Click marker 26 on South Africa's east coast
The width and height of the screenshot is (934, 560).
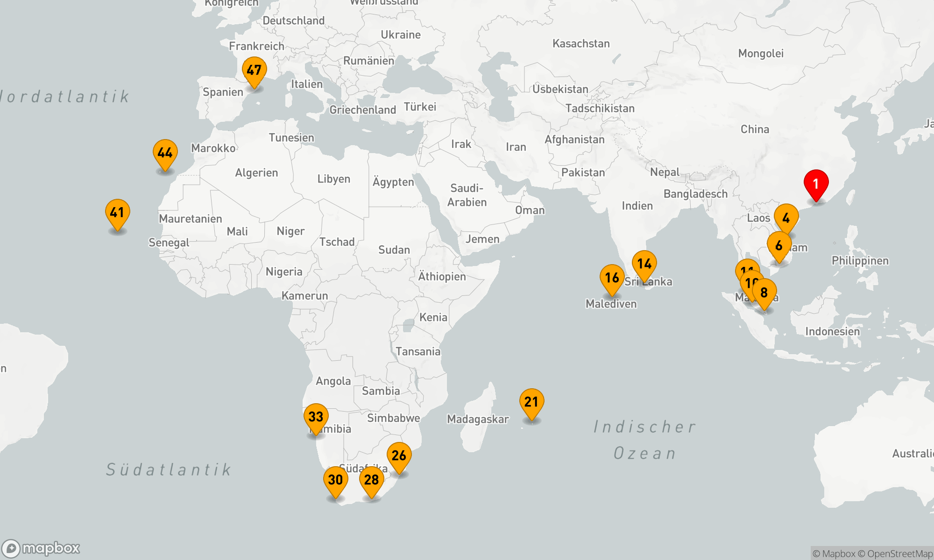399,455
